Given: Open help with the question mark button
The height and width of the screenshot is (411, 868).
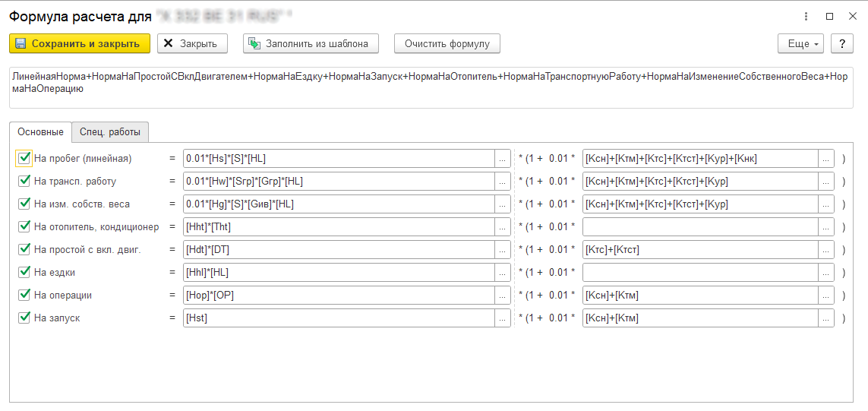Looking at the screenshot, I should coord(841,44).
